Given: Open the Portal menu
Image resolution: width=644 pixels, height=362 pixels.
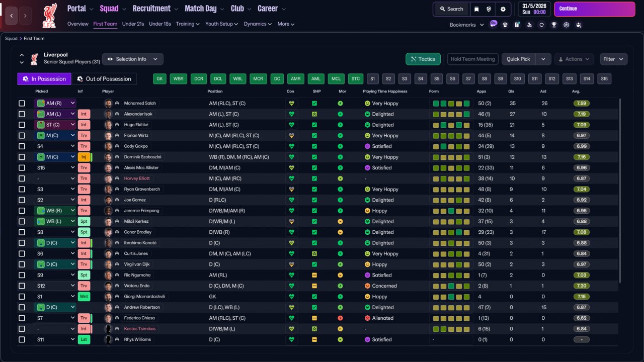Looking at the screenshot, I should (x=80, y=9).
